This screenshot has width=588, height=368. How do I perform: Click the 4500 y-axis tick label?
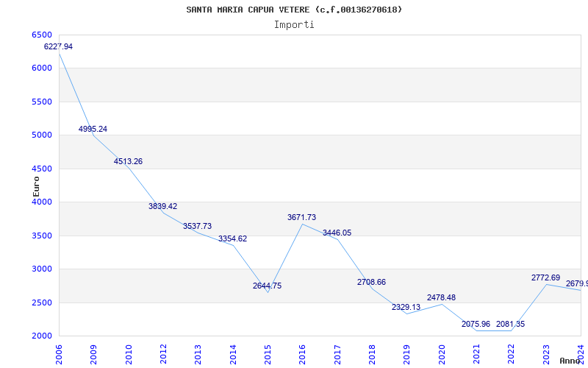(x=42, y=169)
